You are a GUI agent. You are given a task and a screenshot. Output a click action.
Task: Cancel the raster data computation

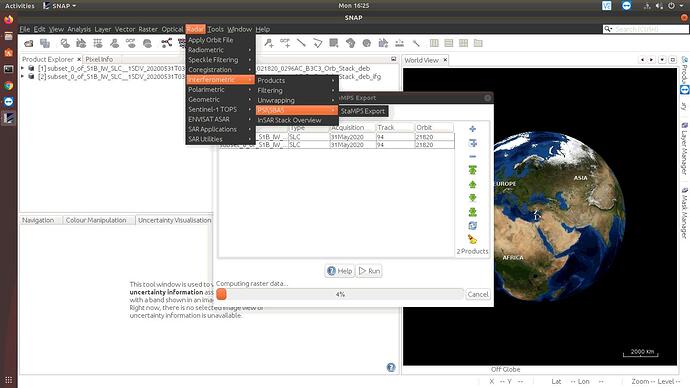tap(478, 294)
